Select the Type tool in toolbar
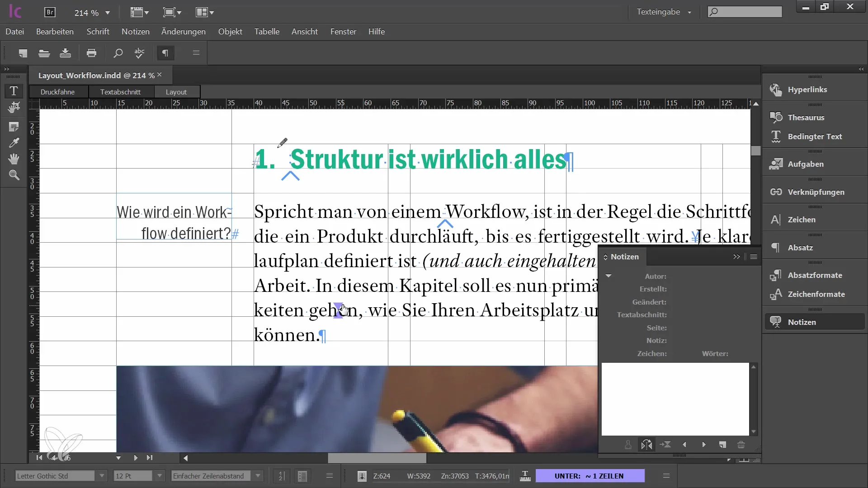This screenshot has width=868, height=488. [14, 90]
